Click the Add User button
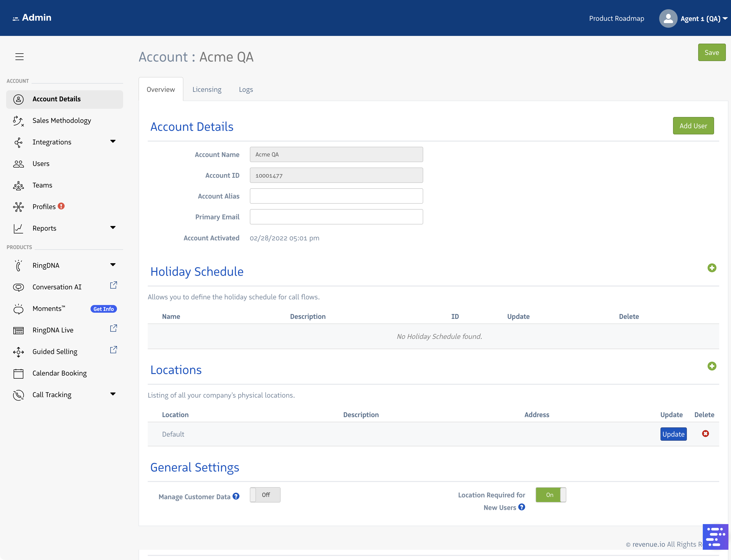 click(x=693, y=126)
